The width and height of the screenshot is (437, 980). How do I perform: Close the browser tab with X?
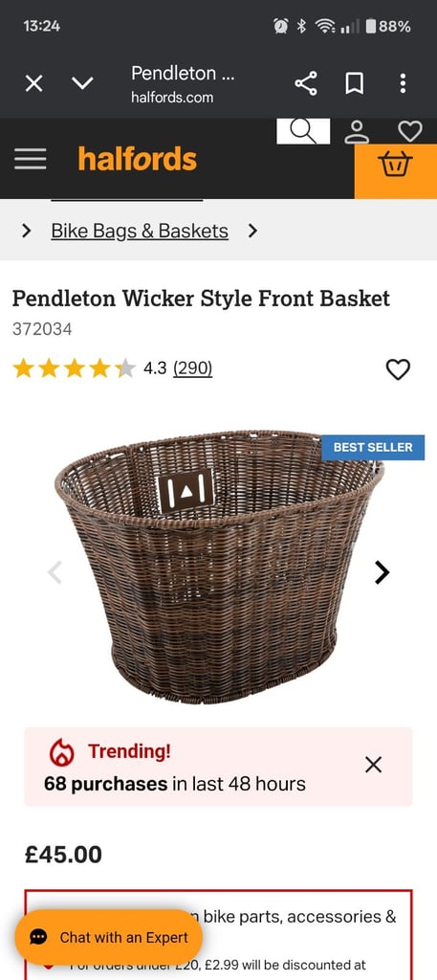pyautogui.click(x=33, y=83)
